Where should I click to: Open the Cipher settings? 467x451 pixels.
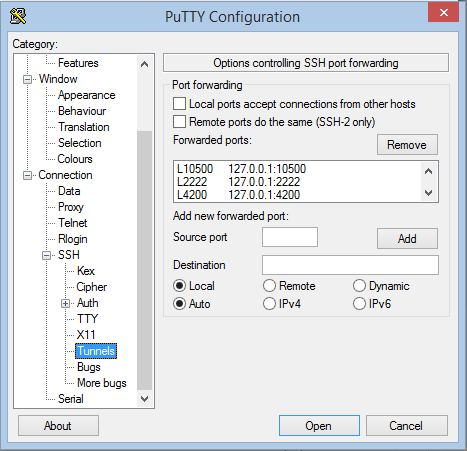[x=92, y=287]
